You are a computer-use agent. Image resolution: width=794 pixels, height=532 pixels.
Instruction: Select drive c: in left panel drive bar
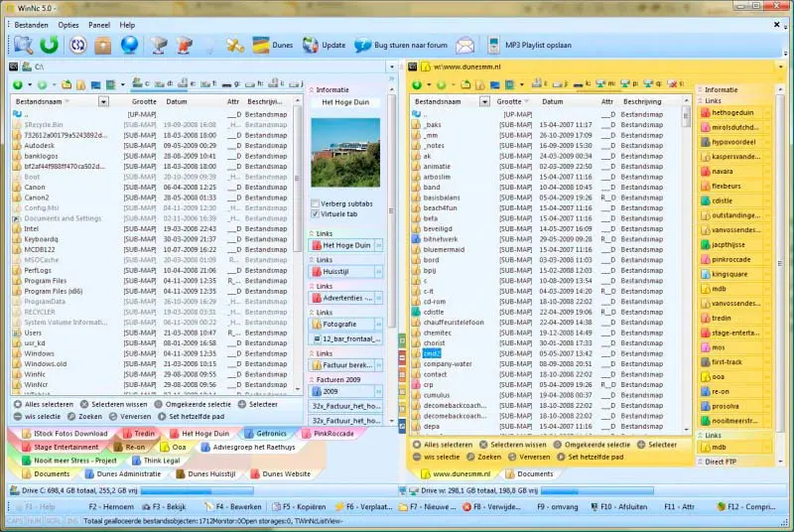141,83
